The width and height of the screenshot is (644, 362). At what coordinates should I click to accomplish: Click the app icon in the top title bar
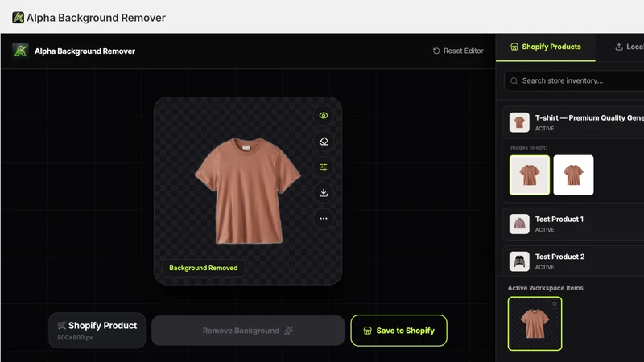pyautogui.click(x=18, y=18)
